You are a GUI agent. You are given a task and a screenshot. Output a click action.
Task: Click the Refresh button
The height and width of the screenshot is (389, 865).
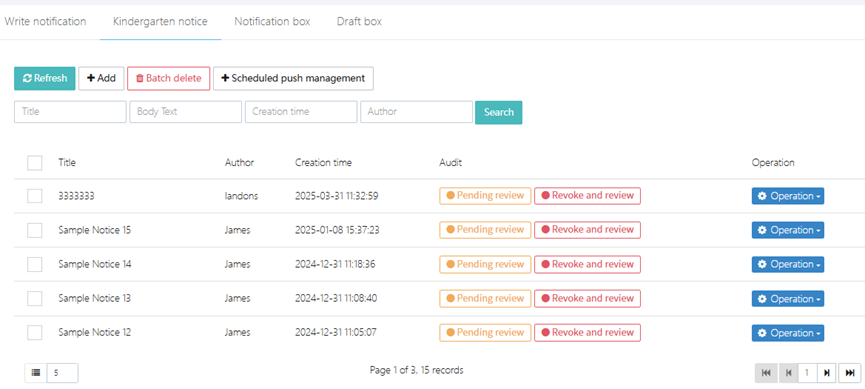coord(45,78)
